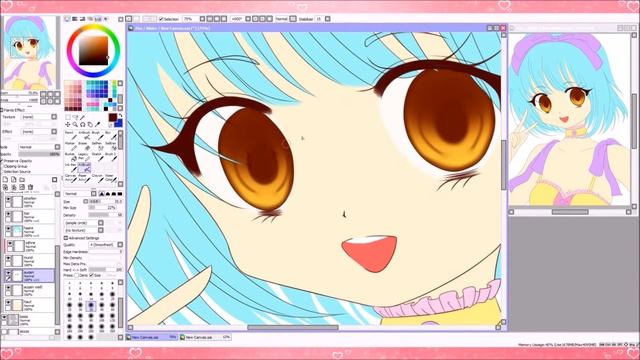Toggle Advanced Settings checkbox
The height and width of the screenshot is (360, 640).
pyautogui.click(x=66, y=238)
